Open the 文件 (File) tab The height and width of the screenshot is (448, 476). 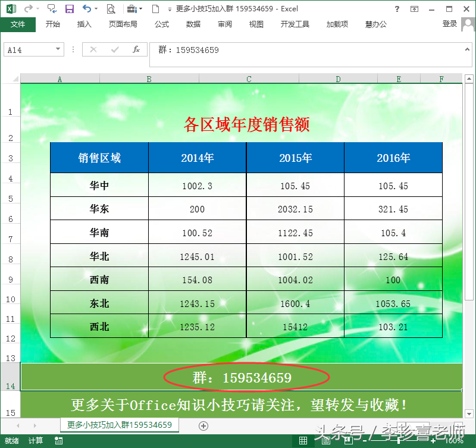click(18, 24)
